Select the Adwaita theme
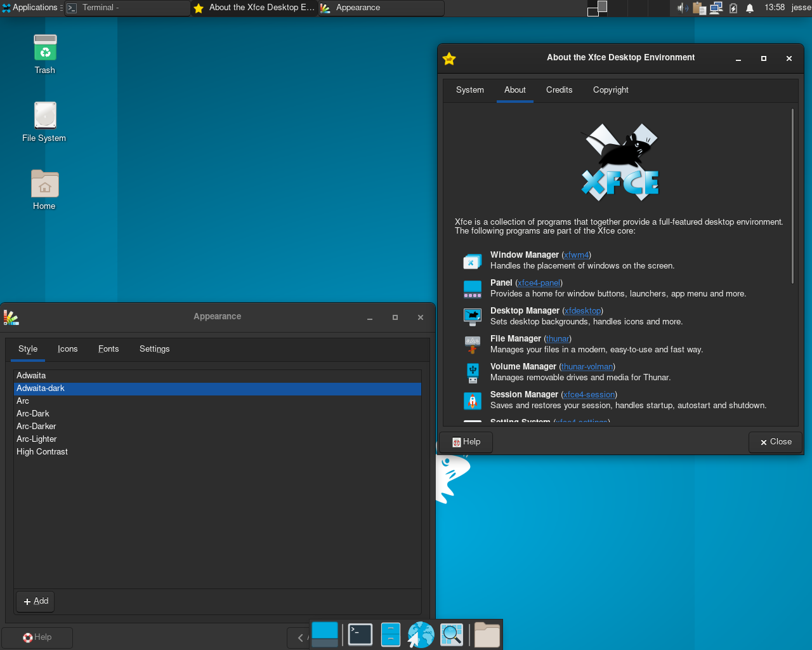Screen dimensions: 812x650 pyautogui.click(x=218, y=376)
